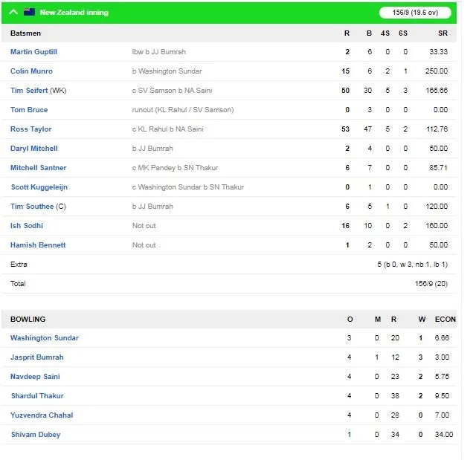Open Scott Kuggeleijn player link
Image resolution: width=476 pixels, height=460 pixels.
point(39,187)
